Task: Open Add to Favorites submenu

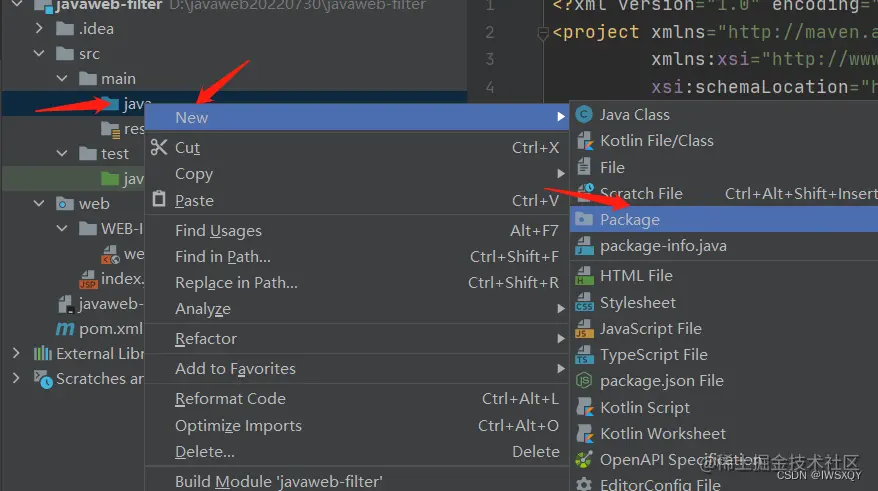Action: 357,368
